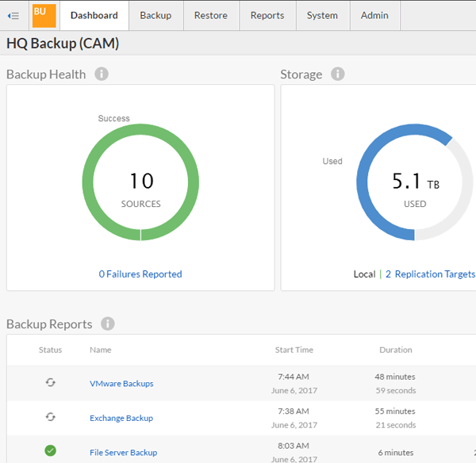Click File Server Backup success checkmark
The image size is (476, 463).
click(51, 450)
